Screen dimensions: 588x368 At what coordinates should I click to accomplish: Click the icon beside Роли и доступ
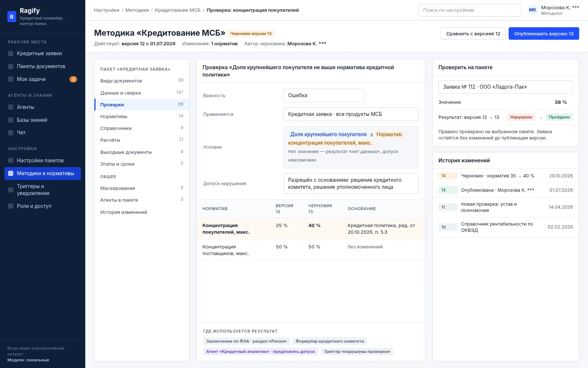coord(11,206)
